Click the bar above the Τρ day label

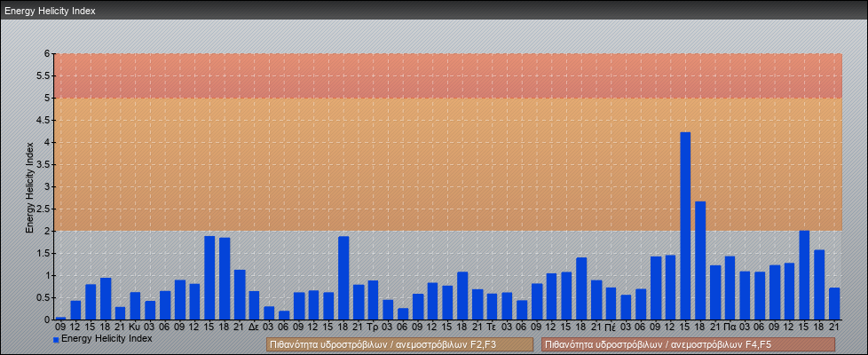pyautogui.click(x=373, y=300)
